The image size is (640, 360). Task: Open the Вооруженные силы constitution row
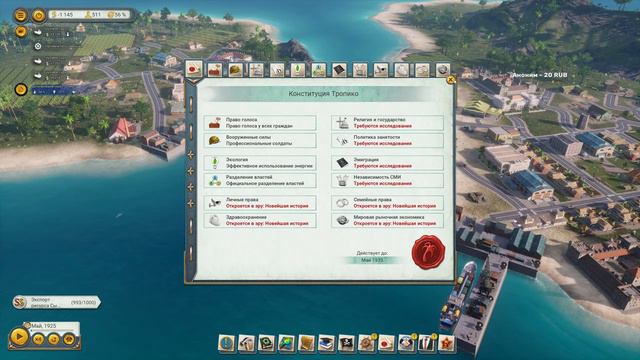click(x=260, y=140)
